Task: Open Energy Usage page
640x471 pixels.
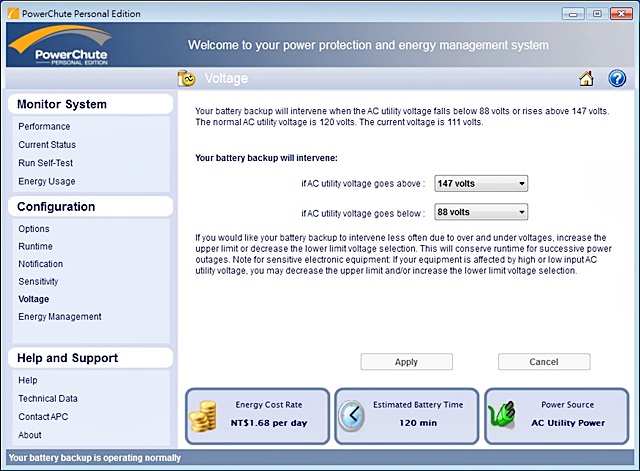Action: click(47, 181)
